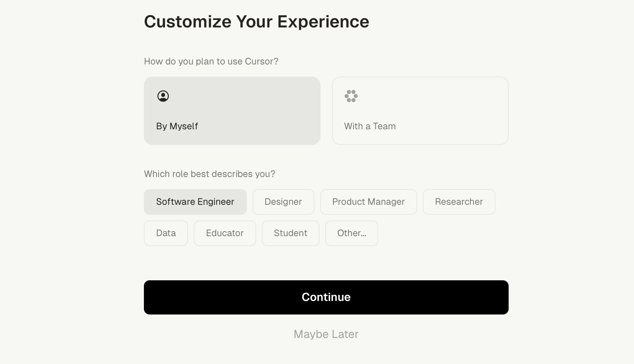Choose the Researcher role option
The height and width of the screenshot is (364, 634).
[x=459, y=202]
